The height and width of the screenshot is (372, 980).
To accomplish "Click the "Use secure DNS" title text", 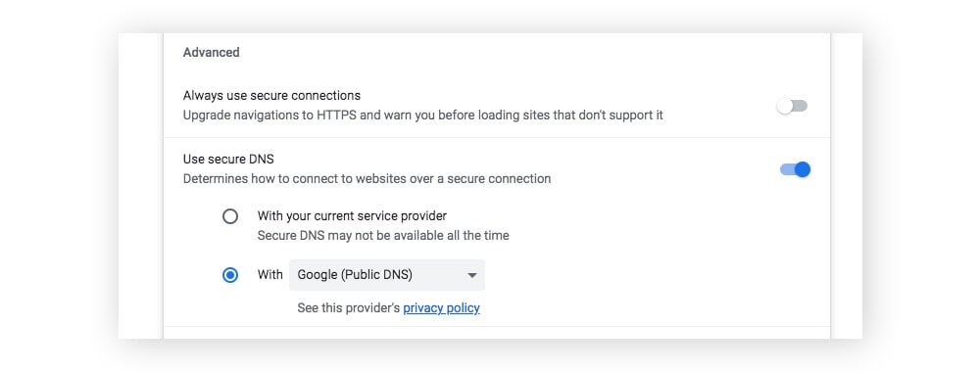I will [228, 160].
